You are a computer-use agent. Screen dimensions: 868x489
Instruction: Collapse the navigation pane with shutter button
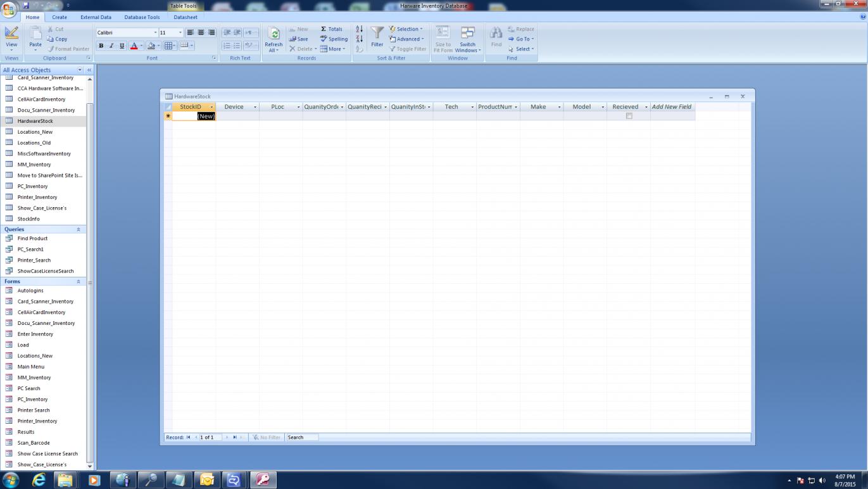coord(89,70)
